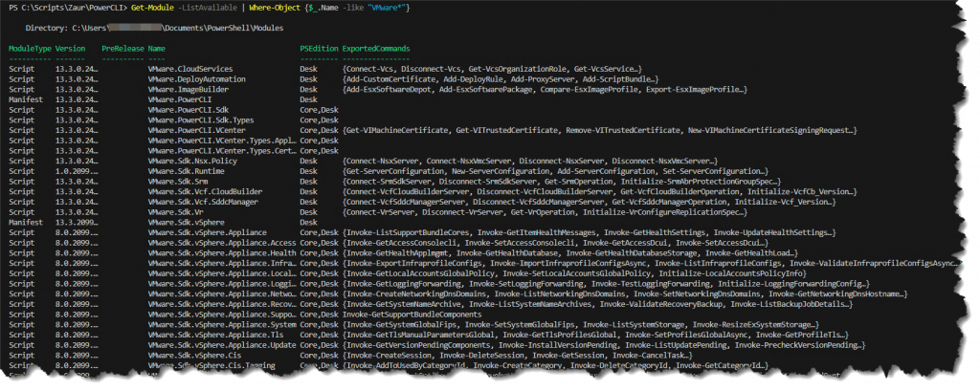Click the PreRelease column header
The height and width of the screenshot is (391, 980).
click(122, 48)
